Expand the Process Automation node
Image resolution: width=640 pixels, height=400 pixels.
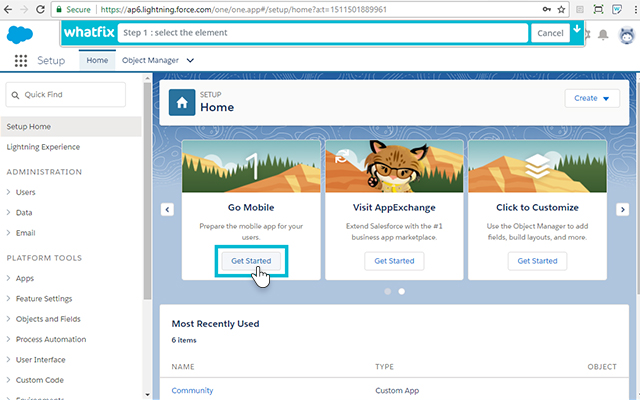[x=8, y=339]
